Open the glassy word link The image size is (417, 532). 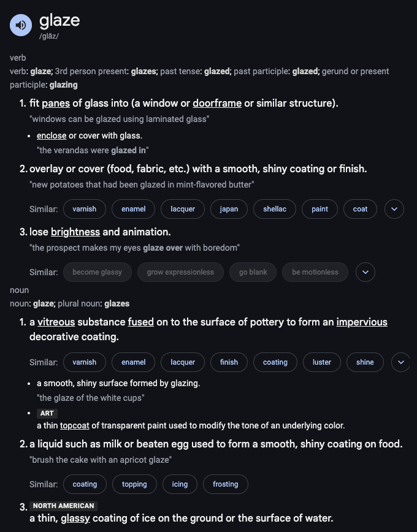pos(75,519)
